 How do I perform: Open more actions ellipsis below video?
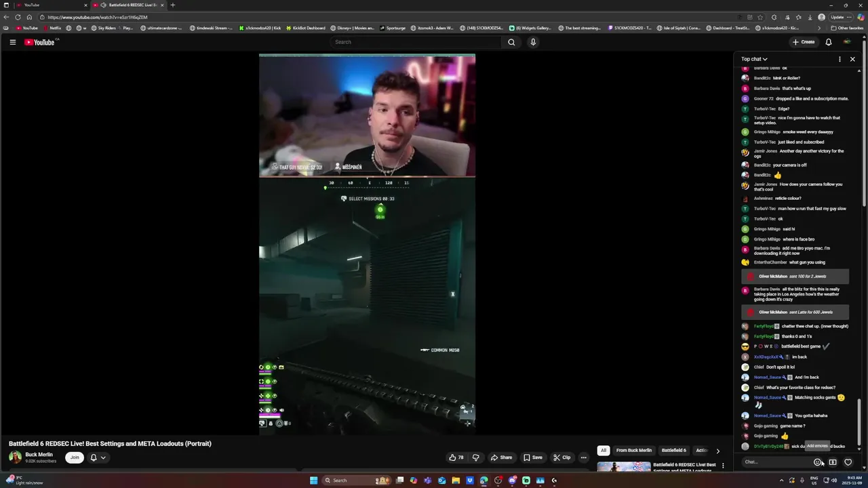coord(583,457)
